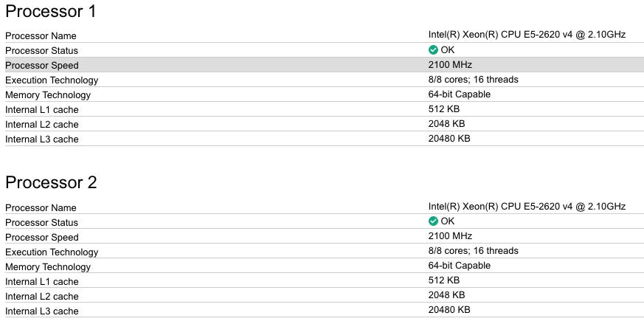Viewport: 644px width, 324px height.
Task: Click Processor 1 Execution Technology label
Action: [52, 80]
